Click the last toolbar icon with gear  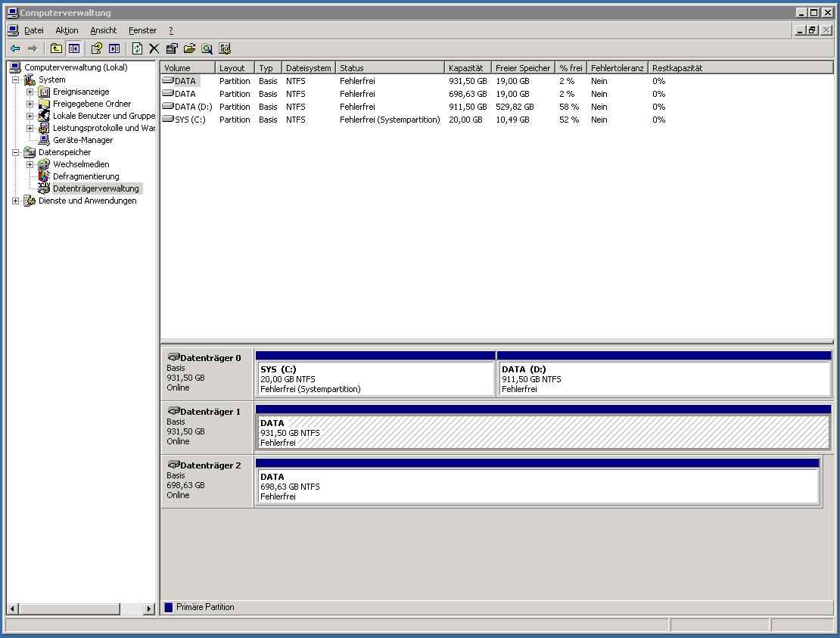pos(225,48)
